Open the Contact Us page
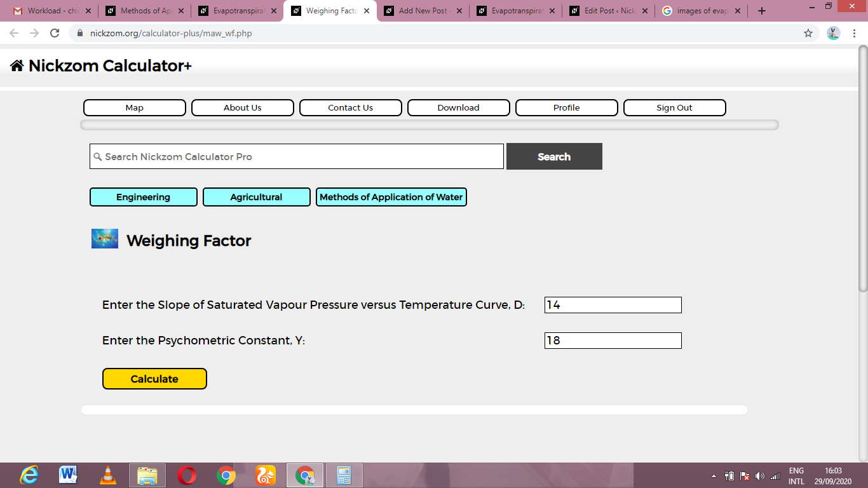 [351, 107]
